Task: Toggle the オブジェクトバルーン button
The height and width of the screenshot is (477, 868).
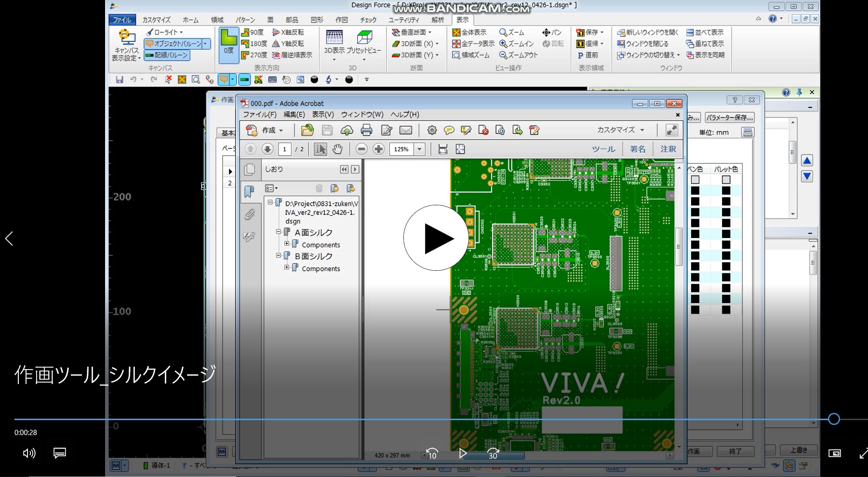Action: click(173, 43)
